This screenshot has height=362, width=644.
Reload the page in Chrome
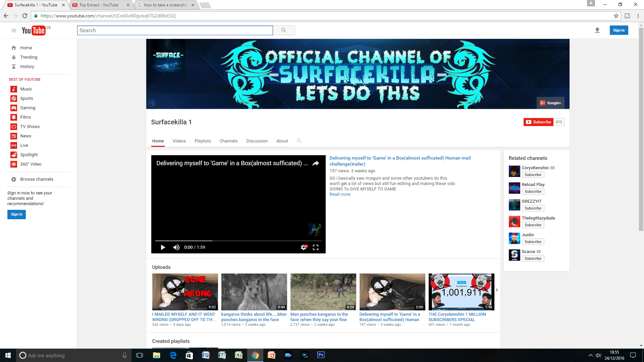point(25,16)
